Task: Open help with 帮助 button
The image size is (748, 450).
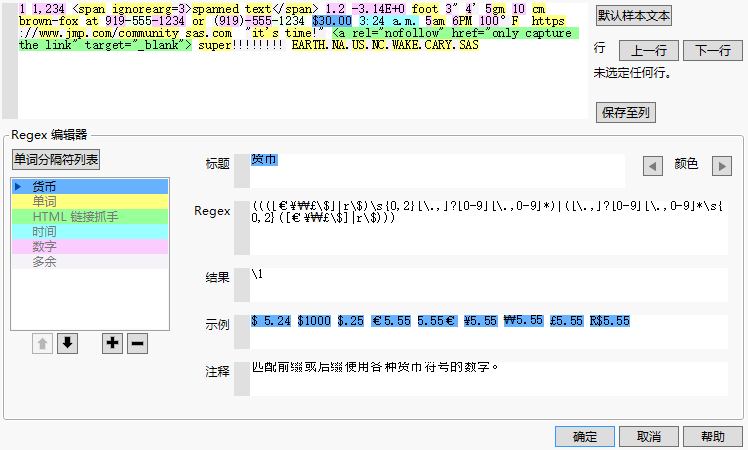Action: pos(713,437)
